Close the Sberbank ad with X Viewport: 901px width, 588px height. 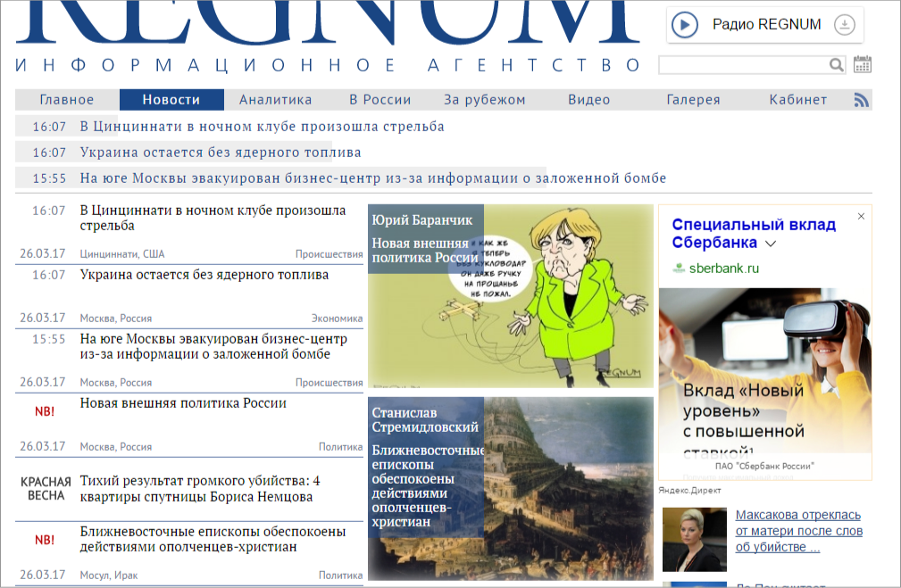(861, 217)
